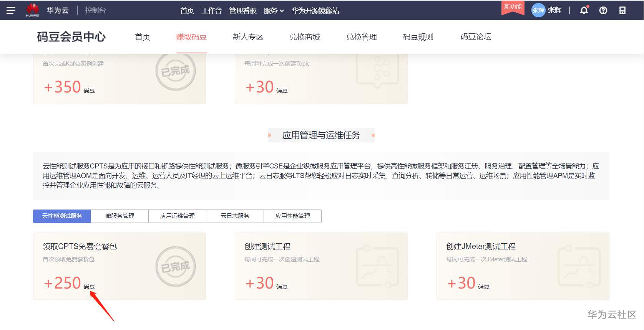Click +30 码豆 on JMeter card
644x330 pixels.
click(x=468, y=283)
